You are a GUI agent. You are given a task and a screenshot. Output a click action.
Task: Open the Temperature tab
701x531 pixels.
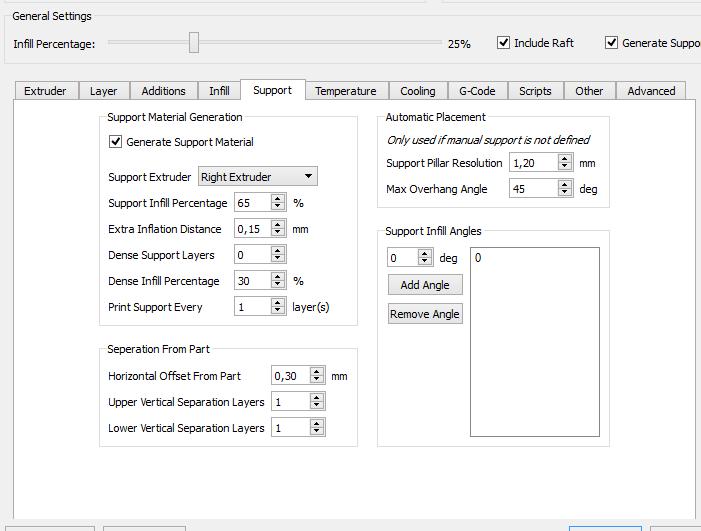[345, 91]
